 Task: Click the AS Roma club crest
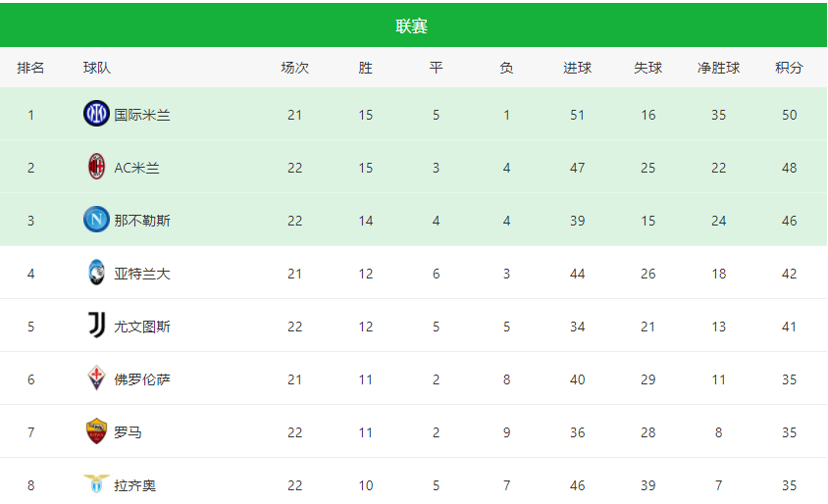[x=97, y=431]
